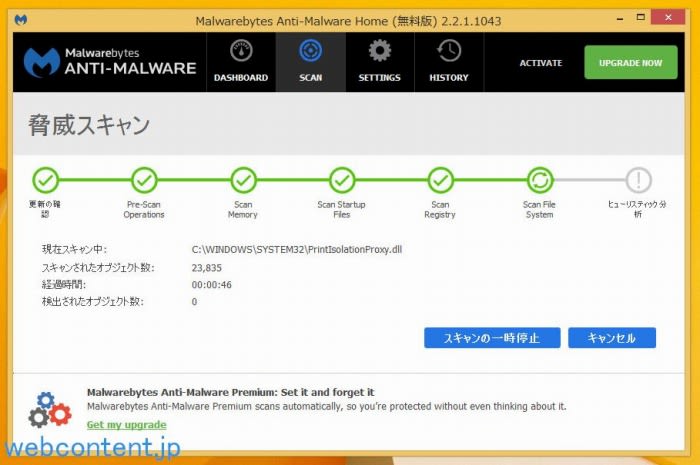The height and width of the screenshot is (465, 700).
Task: Click the Premium gears promo icon
Action: (x=49, y=410)
